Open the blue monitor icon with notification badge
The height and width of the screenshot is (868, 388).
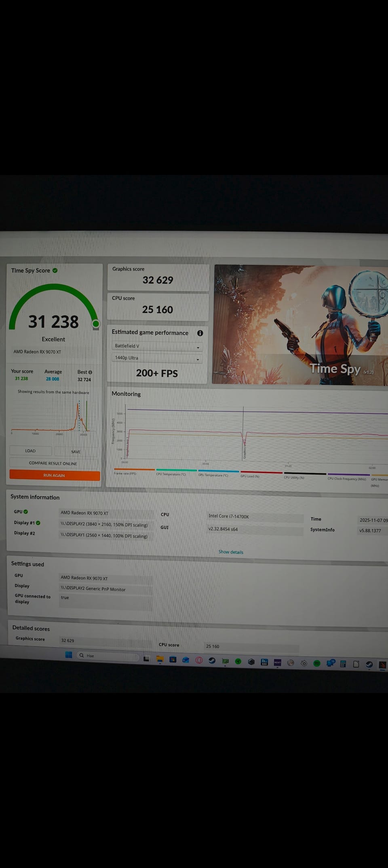pos(330,663)
